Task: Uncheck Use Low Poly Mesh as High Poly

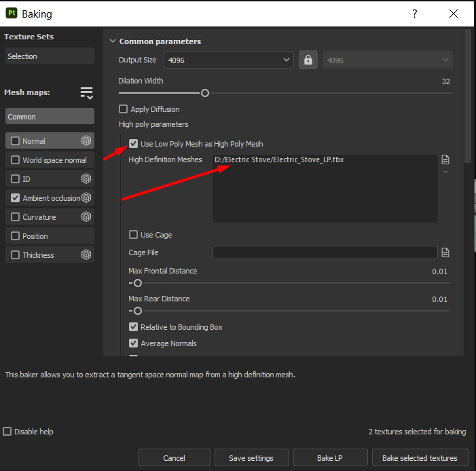Action: pyautogui.click(x=134, y=144)
